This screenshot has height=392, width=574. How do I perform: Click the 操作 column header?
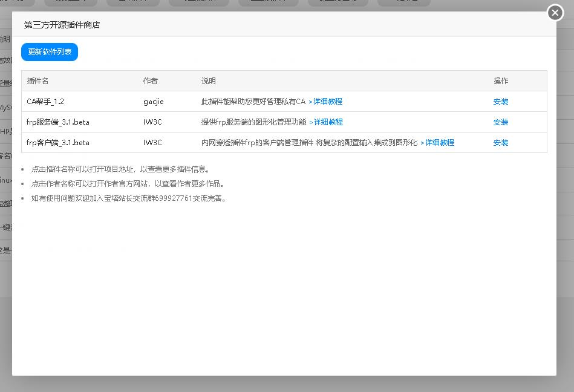(501, 81)
